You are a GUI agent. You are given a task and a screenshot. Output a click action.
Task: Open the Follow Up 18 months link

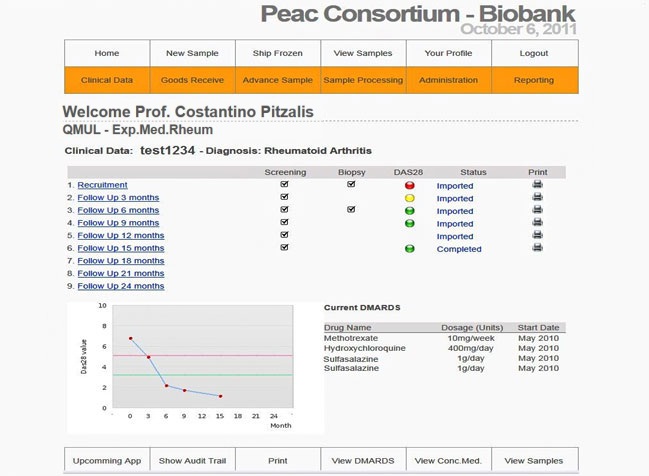121,261
